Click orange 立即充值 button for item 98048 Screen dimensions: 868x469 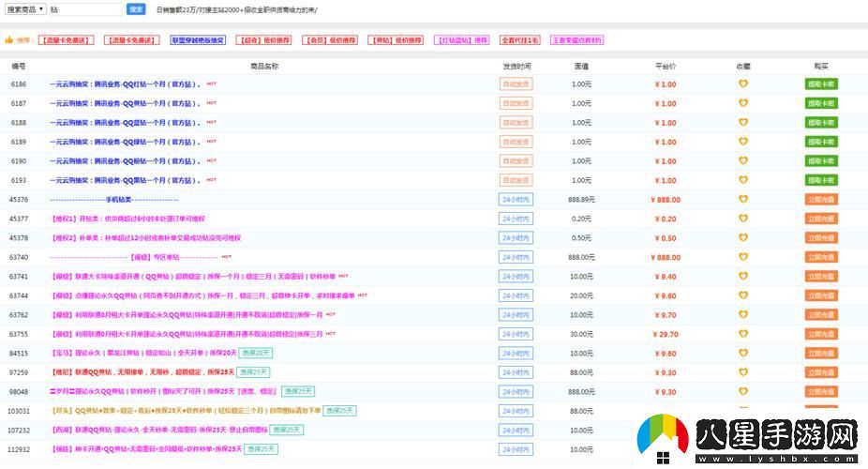821,391
